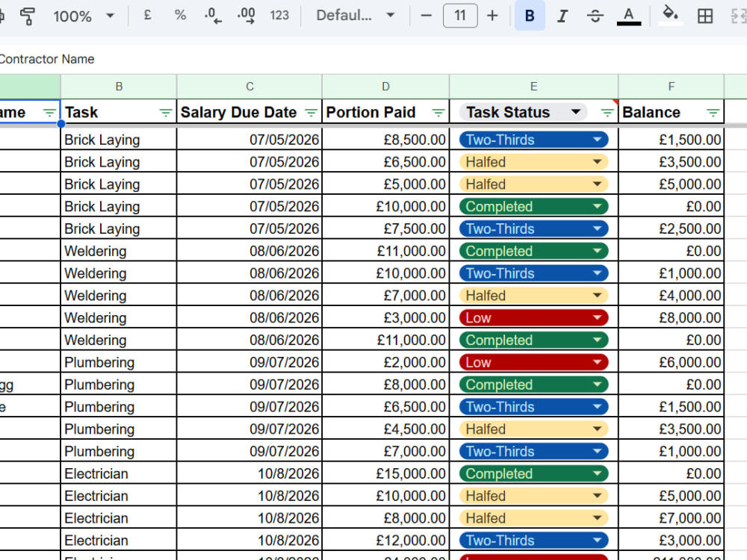Viewport: 747px width, 560px height.
Task: Open the filter icon in Balance header
Action: tap(713, 113)
